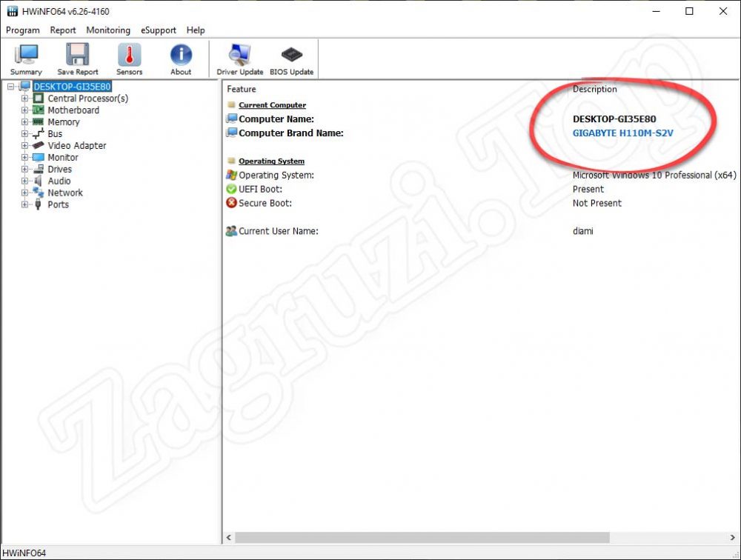
Task: Click the scroll left arrow
Action: pyautogui.click(x=229, y=537)
